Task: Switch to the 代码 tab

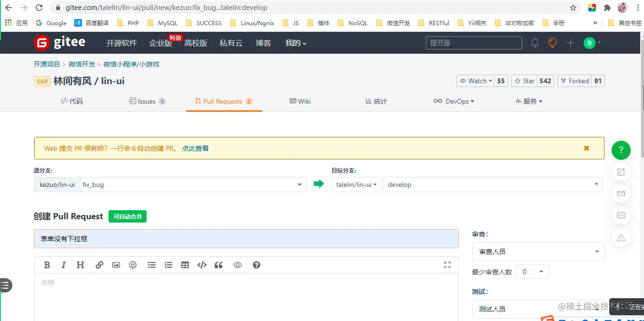Action: pyautogui.click(x=71, y=101)
